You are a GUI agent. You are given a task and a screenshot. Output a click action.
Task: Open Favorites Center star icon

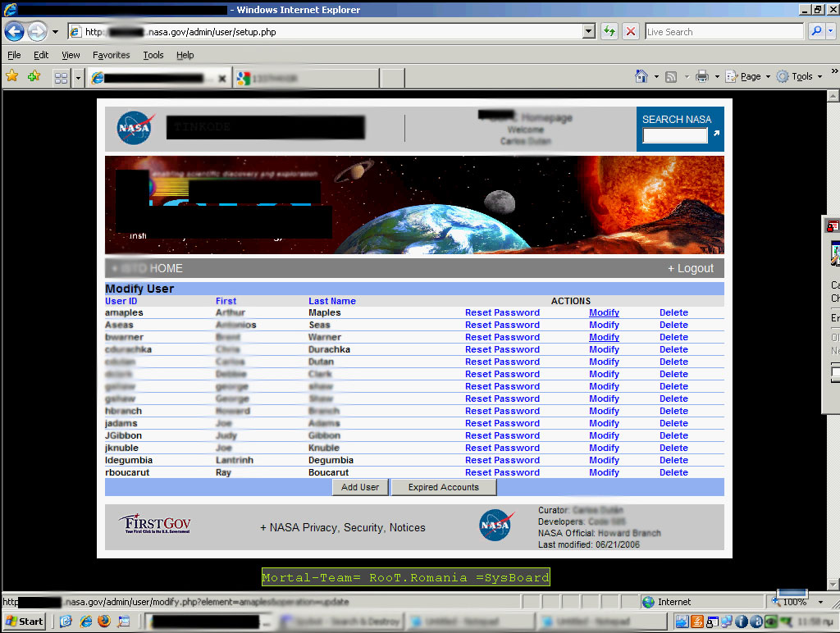[11, 76]
